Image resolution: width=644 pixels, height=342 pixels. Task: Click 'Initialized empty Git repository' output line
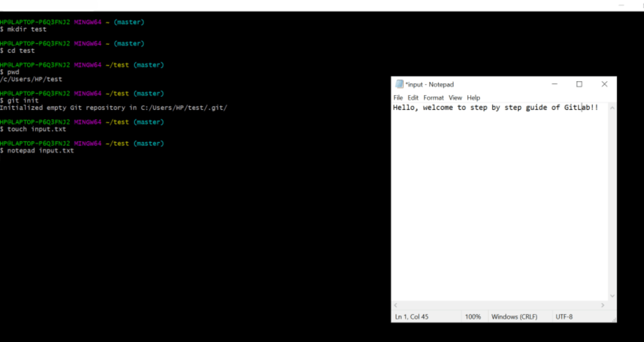114,108
